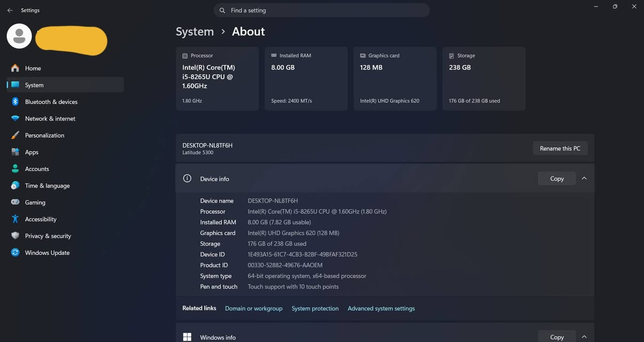The height and width of the screenshot is (342, 644).
Task: Click the Processor chip icon on card
Action: pyautogui.click(x=185, y=56)
